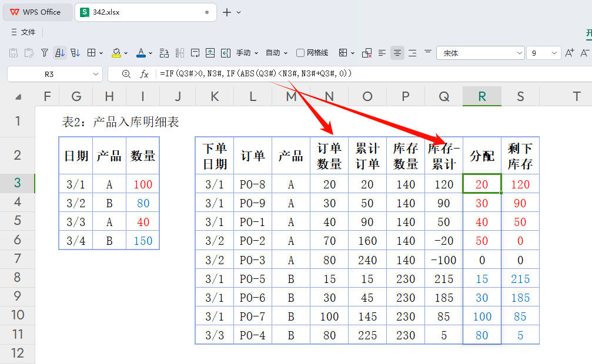Expand the merge cells dropdown arrow
This screenshot has width=592, height=364.
click(x=353, y=53)
